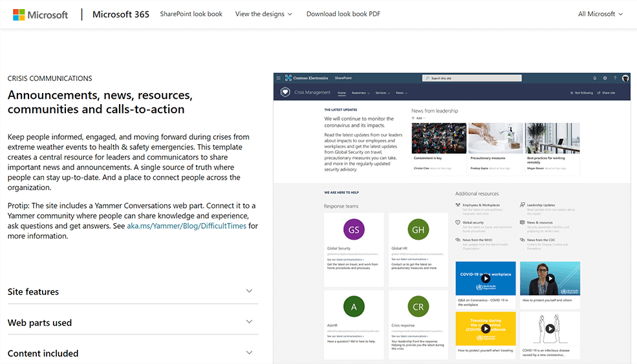Click the Response teams heading

341,206
